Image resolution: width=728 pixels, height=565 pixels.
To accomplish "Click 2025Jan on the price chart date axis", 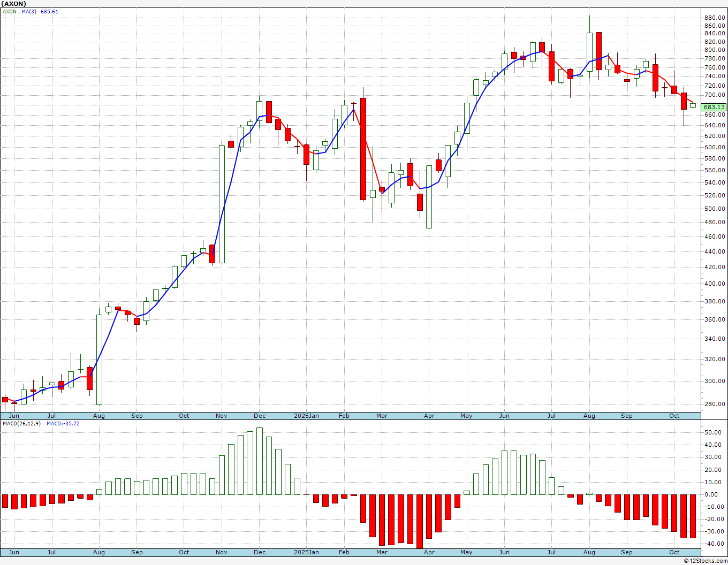I will tap(307, 416).
